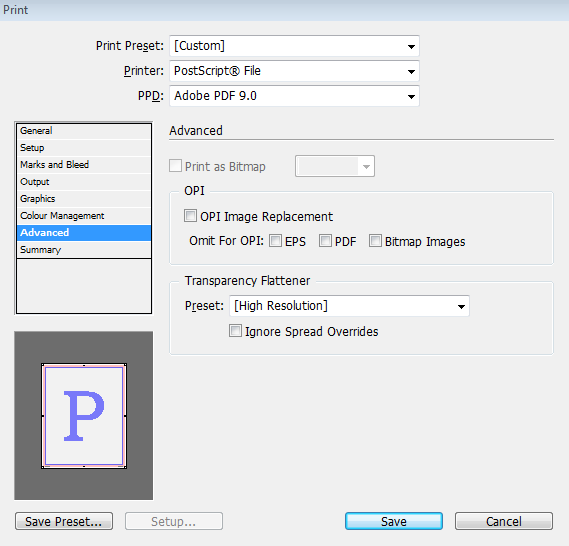Open the Colour Management panel
Viewport: 569px width, 546px height.
(x=84, y=216)
